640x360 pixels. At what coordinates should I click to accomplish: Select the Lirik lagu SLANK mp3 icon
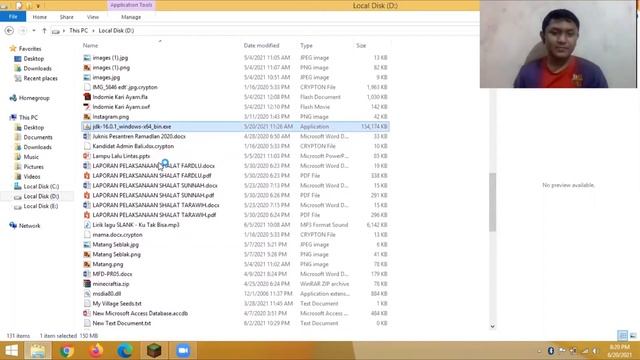point(87,225)
